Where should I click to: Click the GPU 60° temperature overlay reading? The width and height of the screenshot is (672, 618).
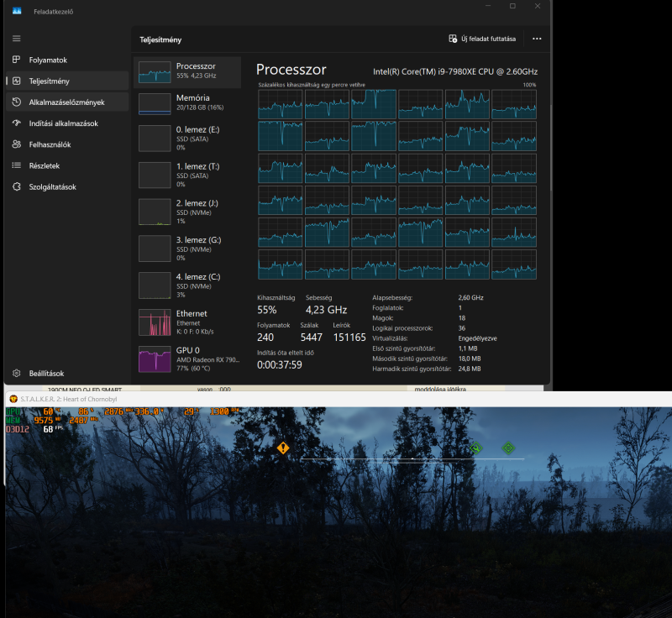(x=51, y=411)
